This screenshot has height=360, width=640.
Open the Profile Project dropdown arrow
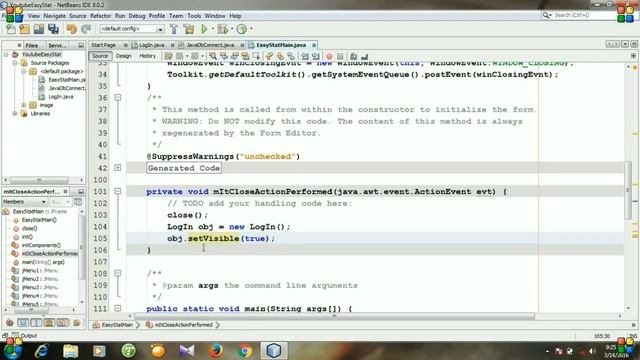(251, 29)
